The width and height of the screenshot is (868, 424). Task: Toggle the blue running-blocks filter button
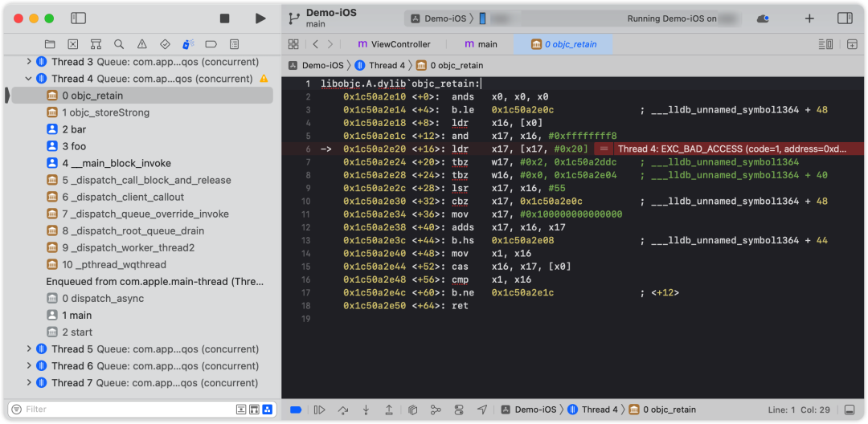(x=268, y=409)
